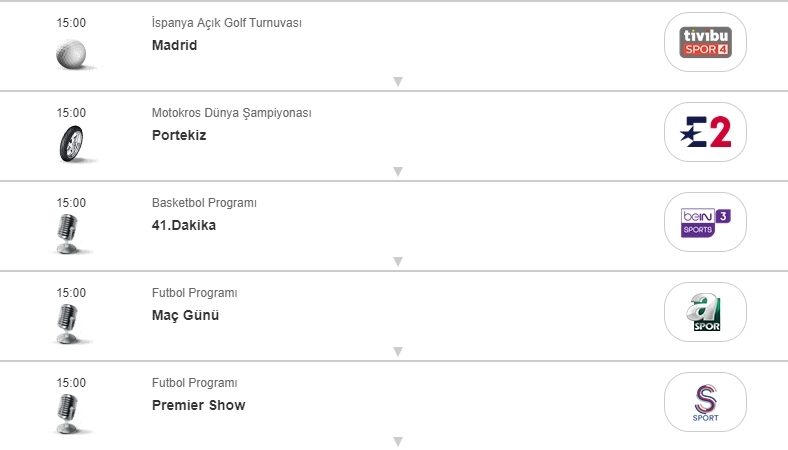Click microphone icon beside Maç Günü
The height and width of the screenshot is (450, 788).
tap(69, 323)
